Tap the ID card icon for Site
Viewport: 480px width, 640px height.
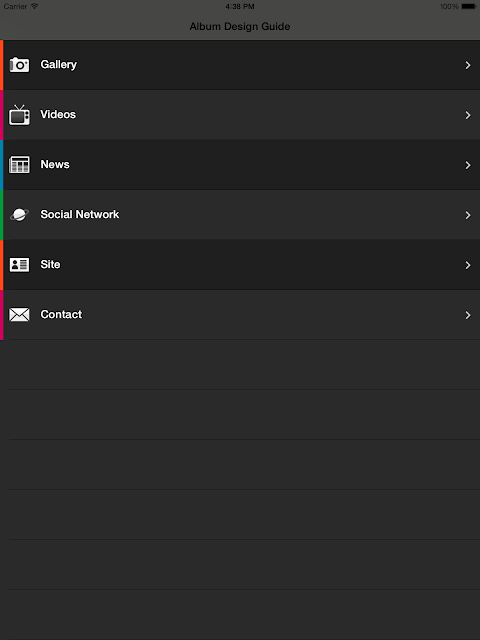tap(19, 264)
